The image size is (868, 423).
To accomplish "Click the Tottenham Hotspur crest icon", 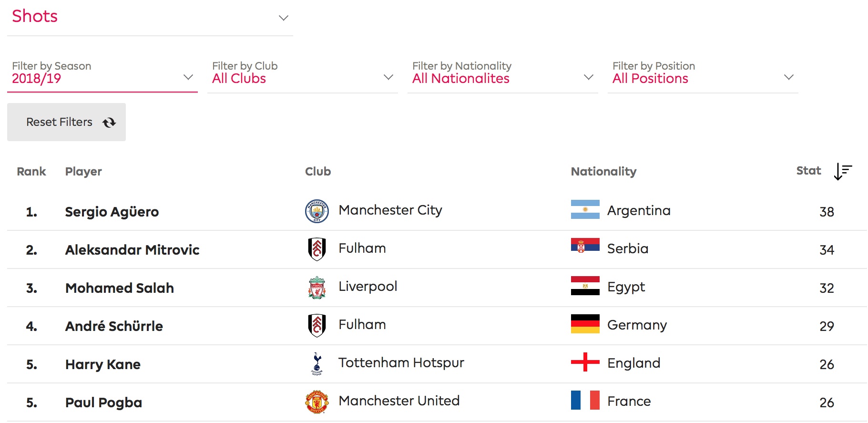I will click(317, 364).
